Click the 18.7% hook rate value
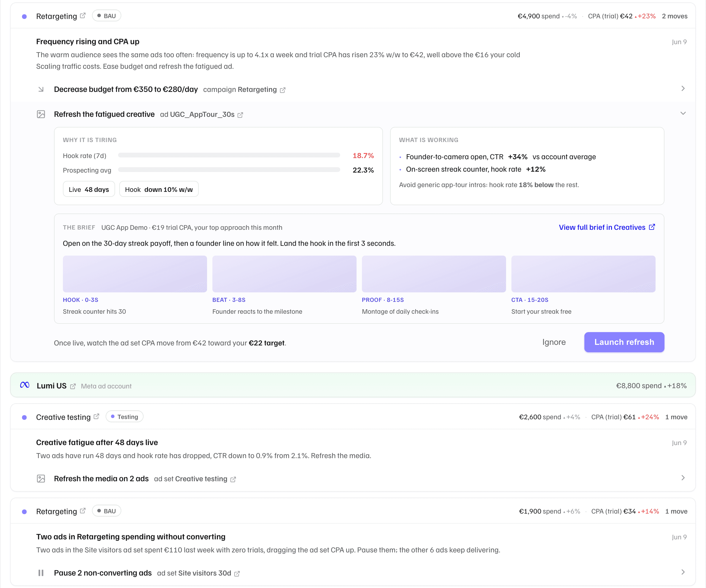This screenshot has height=588, width=706. tap(363, 156)
